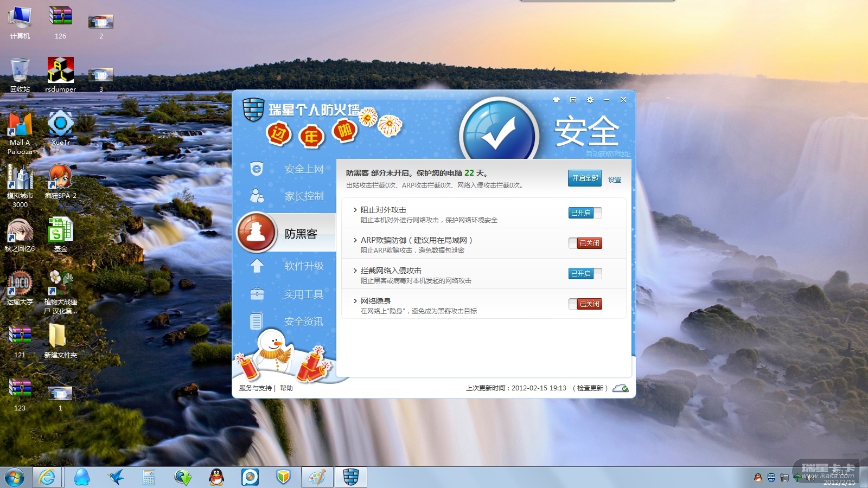Open the firewall title bar dropdown menu icon

pyautogui.click(x=573, y=100)
